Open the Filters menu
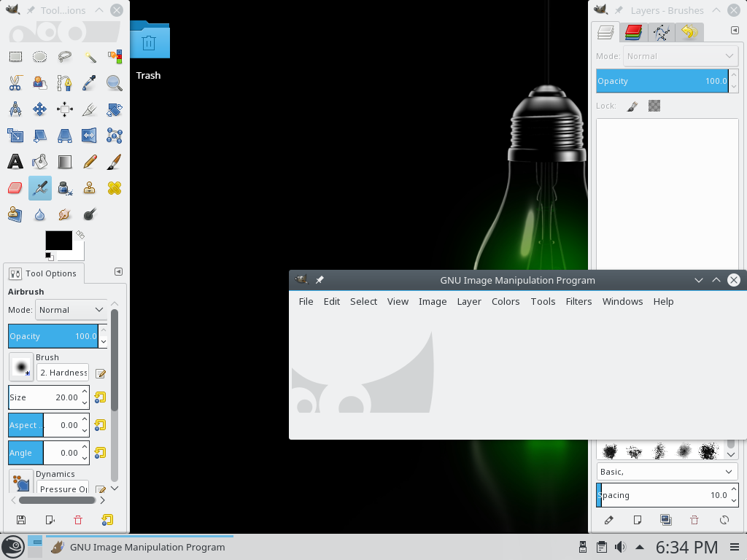This screenshot has width=747, height=560. pos(578,301)
